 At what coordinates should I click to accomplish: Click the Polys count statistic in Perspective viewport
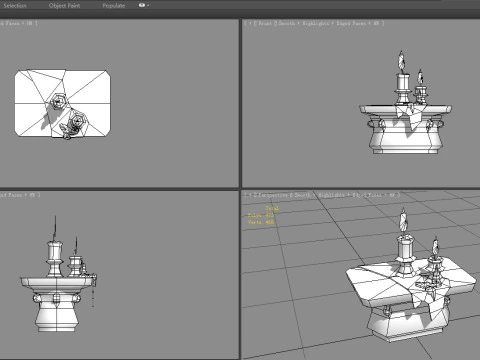(x=261, y=215)
